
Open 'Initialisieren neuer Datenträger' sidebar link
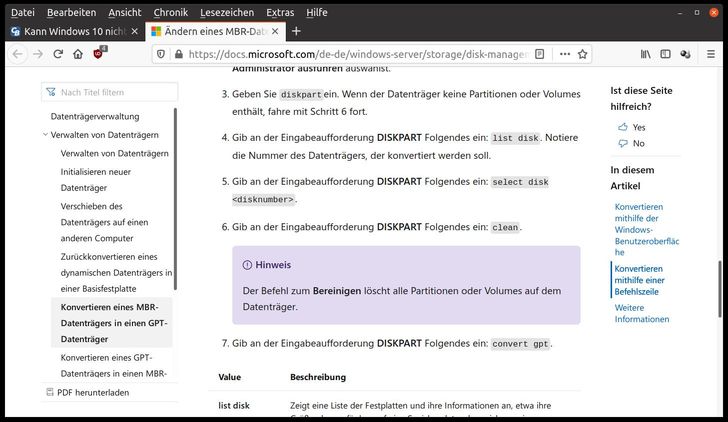(x=96, y=180)
